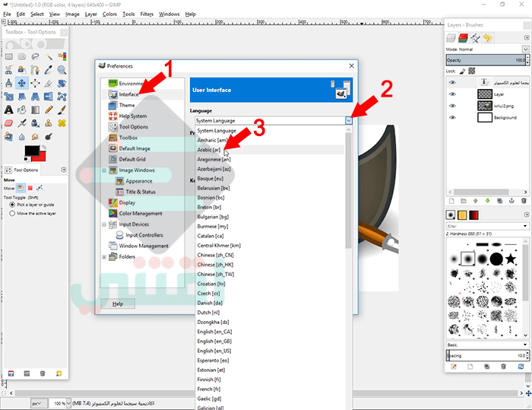This screenshot has height=410, width=532.
Task: Select the Move tool
Action: point(22,83)
